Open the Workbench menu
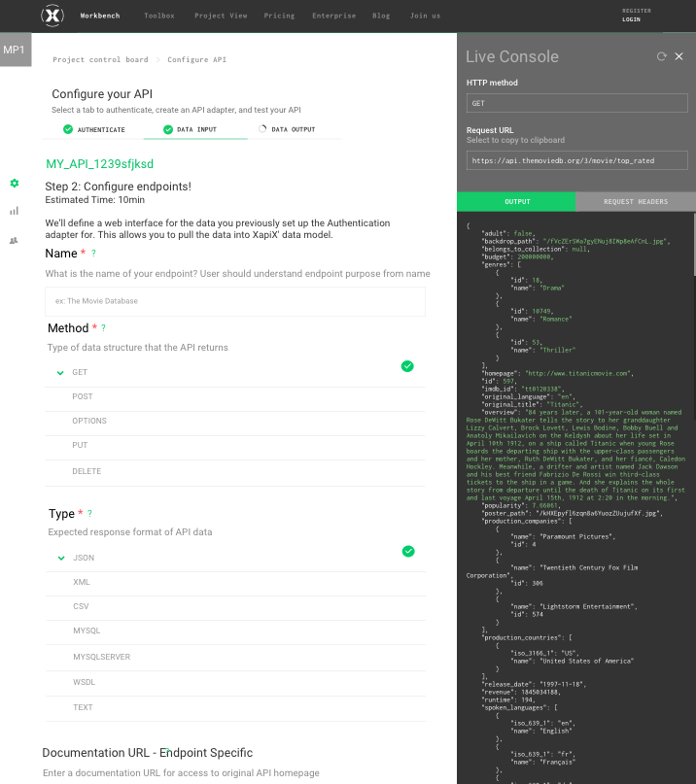The height and width of the screenshot is (784, 696). click(x=100, y=16)
